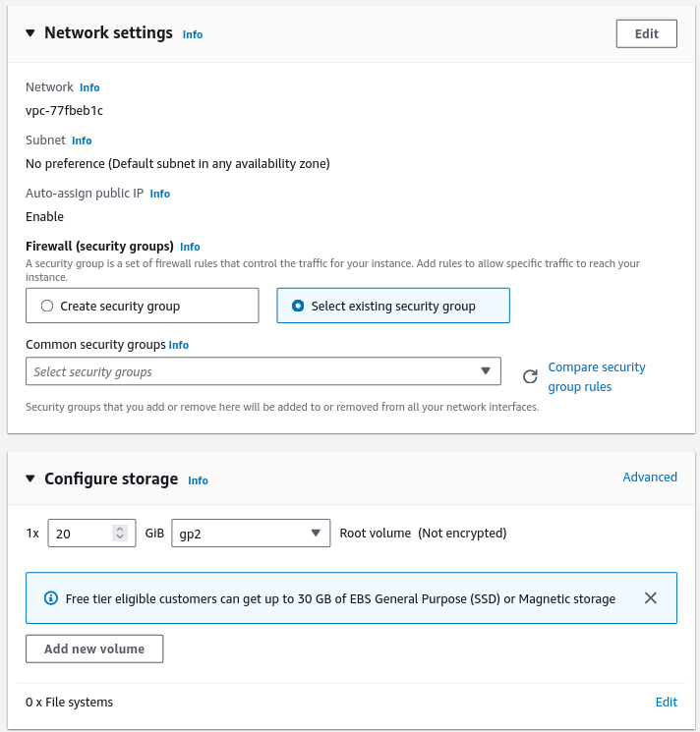
Task: Click the volume size GiB input field
Action: point(82,534)
